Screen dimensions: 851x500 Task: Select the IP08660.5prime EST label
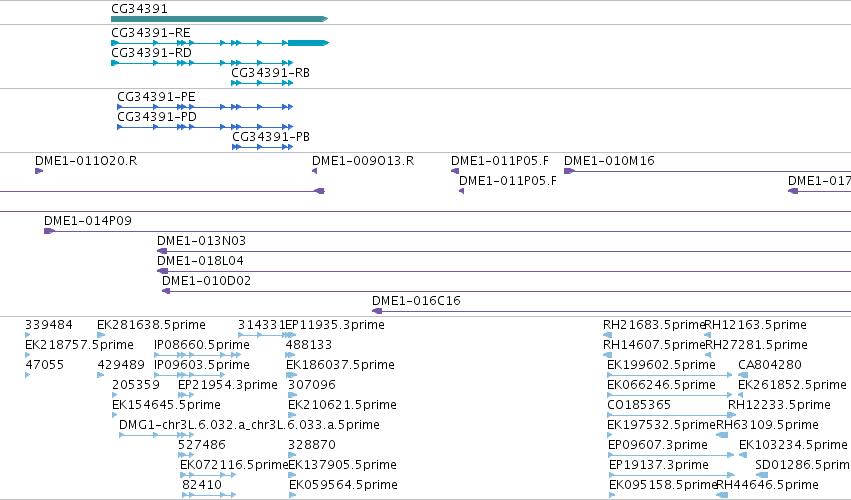(202, 345)
